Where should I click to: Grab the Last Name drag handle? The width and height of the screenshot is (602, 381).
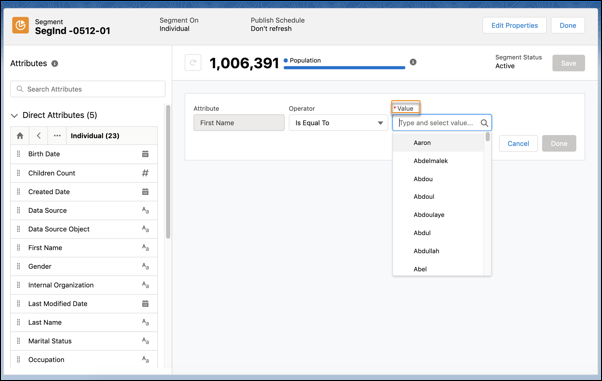[x=18, y=322]
